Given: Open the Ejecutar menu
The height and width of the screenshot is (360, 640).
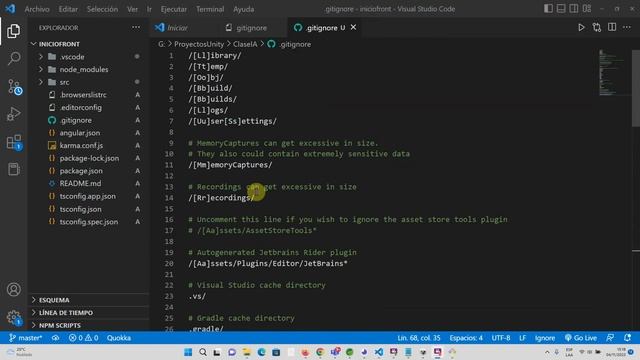Looking at the screenshot, I should (173, 9).
